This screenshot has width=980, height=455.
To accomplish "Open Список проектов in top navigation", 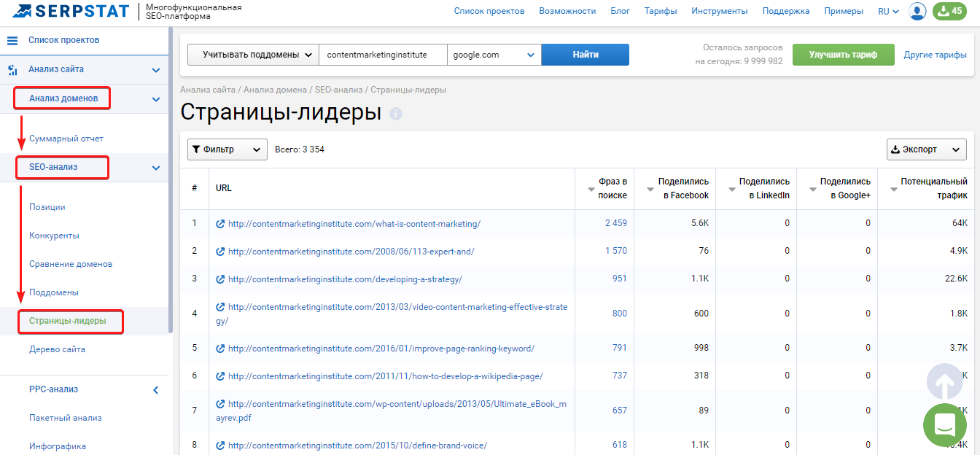I will click(489, 11).
